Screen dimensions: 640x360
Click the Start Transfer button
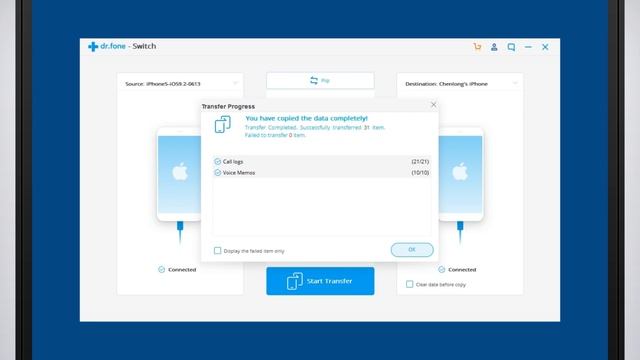click(x=320, y=281)
